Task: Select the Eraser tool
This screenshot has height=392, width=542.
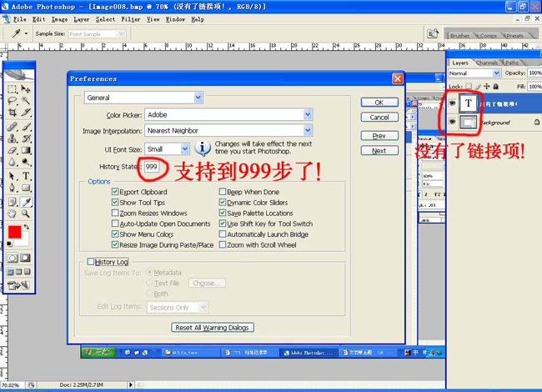Action: pyautogui.click(x=13, y=150)
